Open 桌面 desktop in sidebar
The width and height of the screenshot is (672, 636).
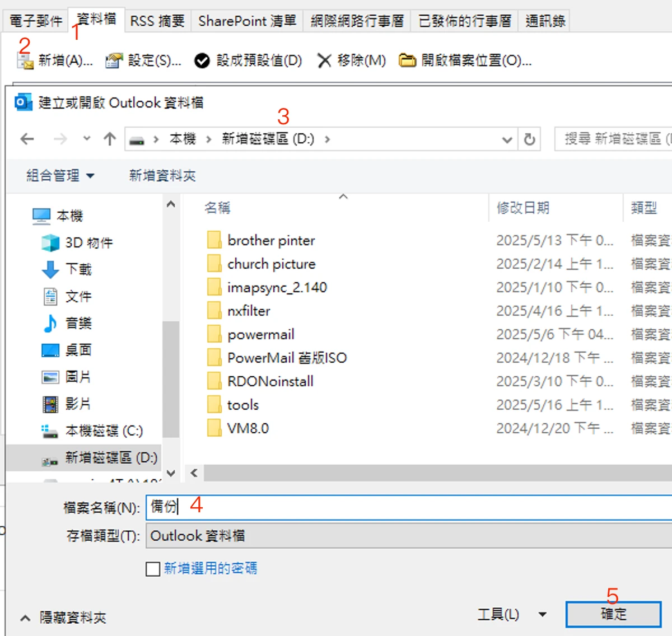(67, 350)
